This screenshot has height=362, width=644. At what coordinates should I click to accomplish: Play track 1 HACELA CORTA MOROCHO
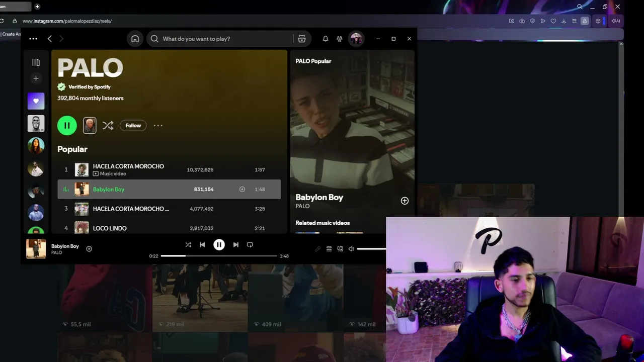169,169
